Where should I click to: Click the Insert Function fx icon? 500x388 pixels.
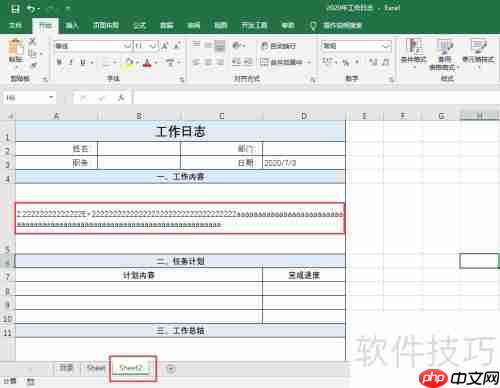pyautogui.click(x=121, y=98)
